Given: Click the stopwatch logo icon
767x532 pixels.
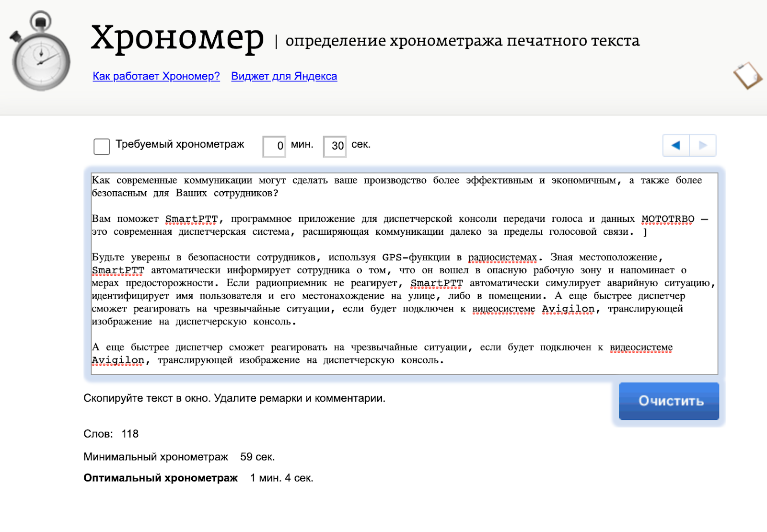Looking at the screenshot, I should coord(41,52).
